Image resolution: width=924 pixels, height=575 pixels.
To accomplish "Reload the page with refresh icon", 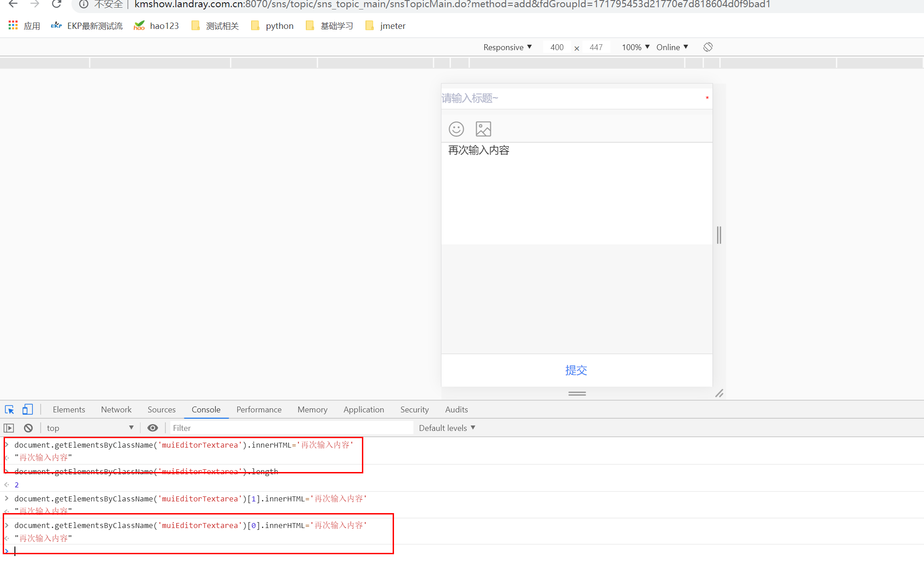I will tap(56, 5).
